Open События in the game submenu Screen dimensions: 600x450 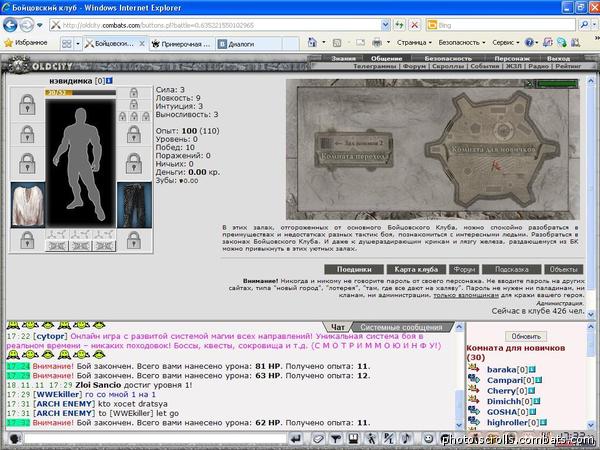pos(484,66)
